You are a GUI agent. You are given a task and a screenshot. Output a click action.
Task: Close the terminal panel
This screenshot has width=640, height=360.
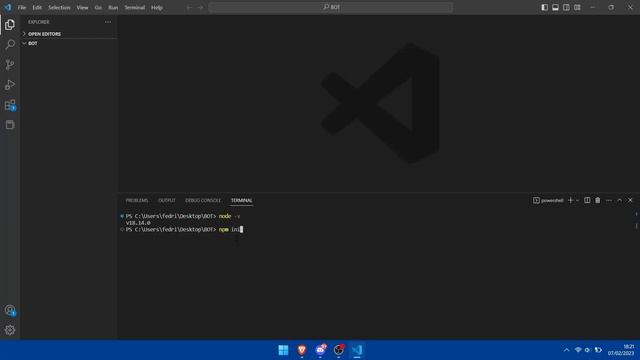pos(630,200)
